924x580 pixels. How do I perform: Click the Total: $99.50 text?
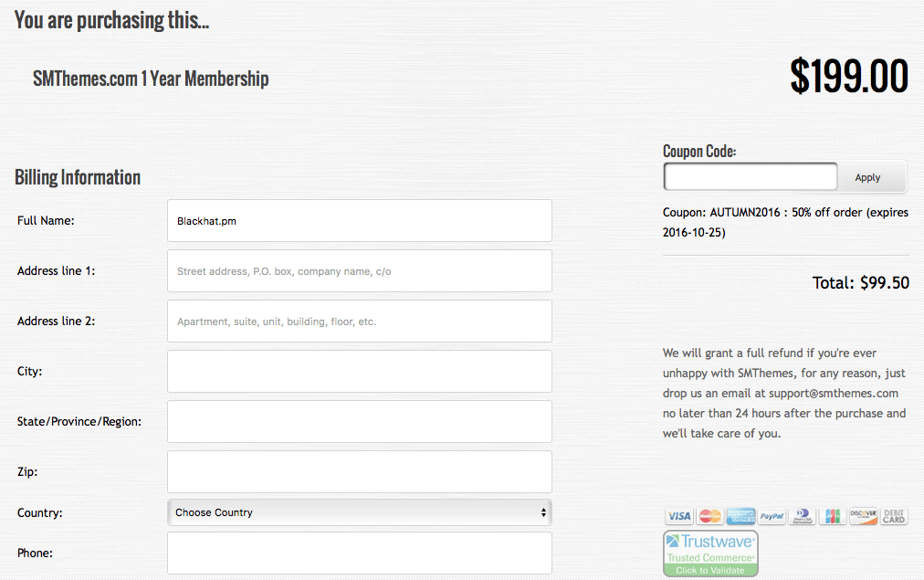pos(860,283)
